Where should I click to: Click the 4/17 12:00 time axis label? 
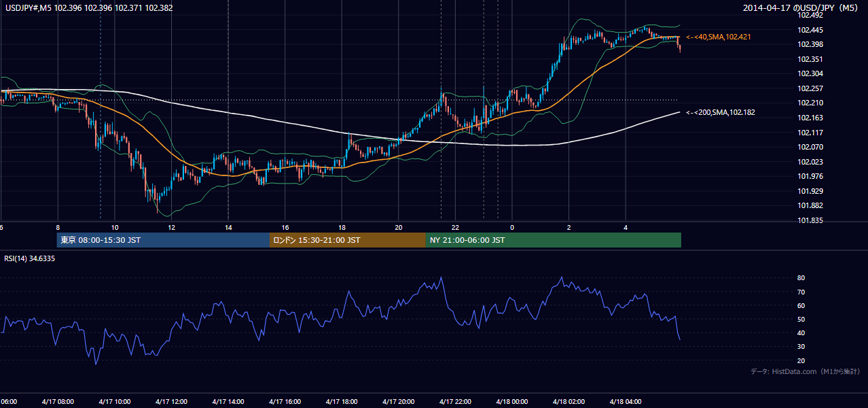click(x=171, y=401)
